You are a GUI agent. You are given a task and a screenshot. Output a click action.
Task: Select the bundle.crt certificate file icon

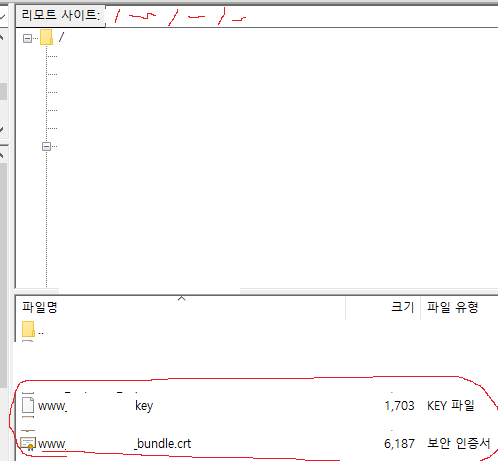click(x=28, y=444)
